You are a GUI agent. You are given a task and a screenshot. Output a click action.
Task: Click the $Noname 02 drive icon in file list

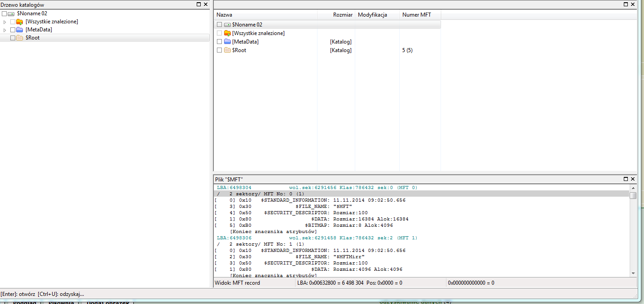[x=227, y=25]
